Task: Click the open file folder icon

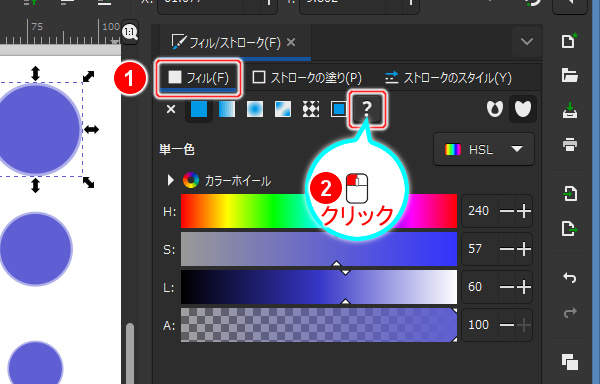Action: 569,75
